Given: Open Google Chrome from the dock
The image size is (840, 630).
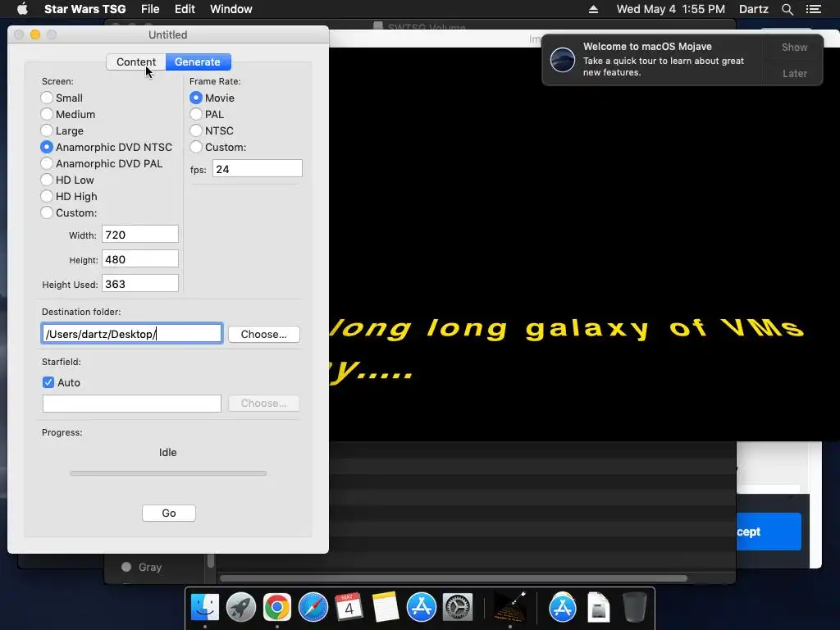Looking at the screenshot, I should (x=277, y=608).
